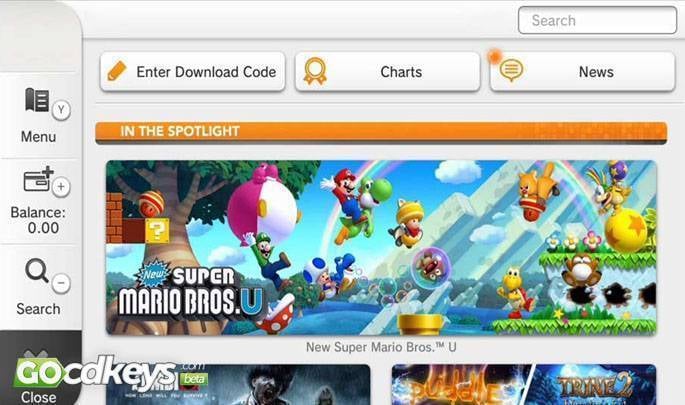Click the Balance 0.00 label
685x405 pixels.
(38, 220)
